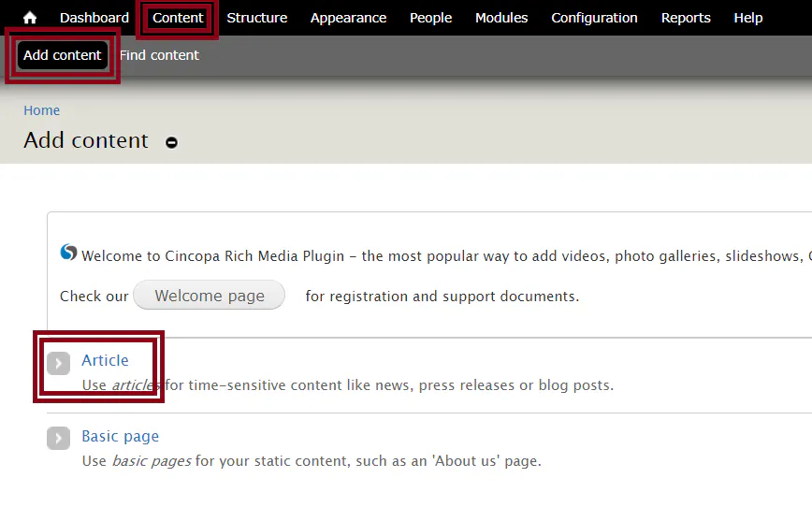Open the Help menu
The image size is (812, 507).
[x=747, y=18]
